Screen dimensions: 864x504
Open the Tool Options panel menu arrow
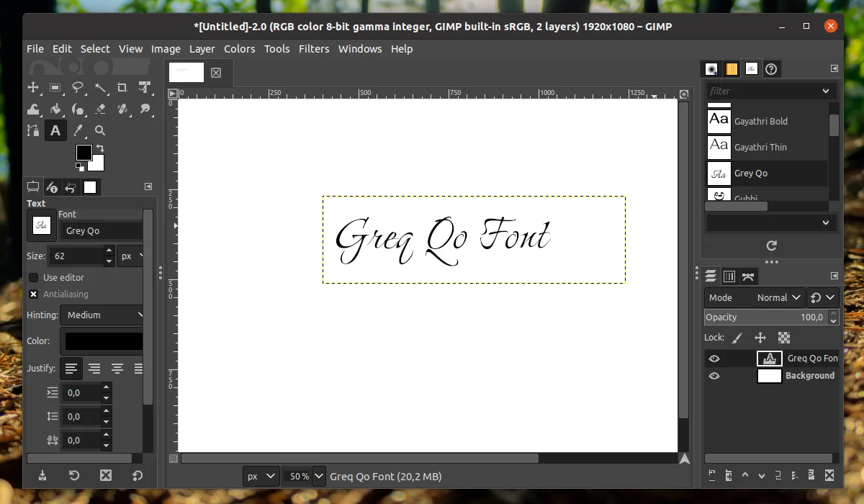pyautogui.click(x=148, y=187)
